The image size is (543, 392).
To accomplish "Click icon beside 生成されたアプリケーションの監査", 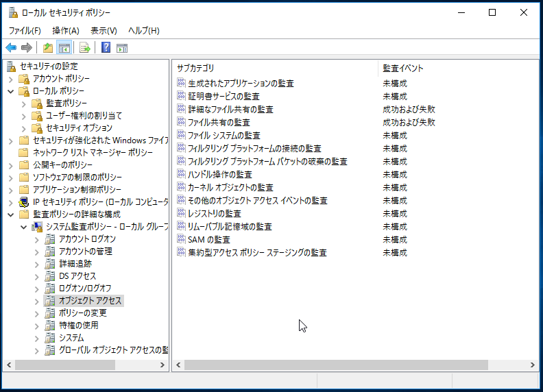I will [x=181, y=82].
